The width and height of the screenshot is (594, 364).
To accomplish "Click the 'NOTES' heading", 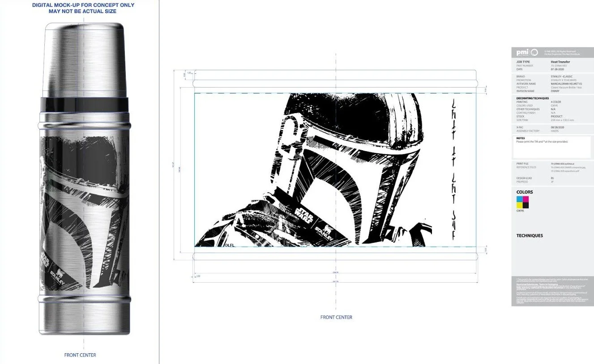I will tap(521, 138).
